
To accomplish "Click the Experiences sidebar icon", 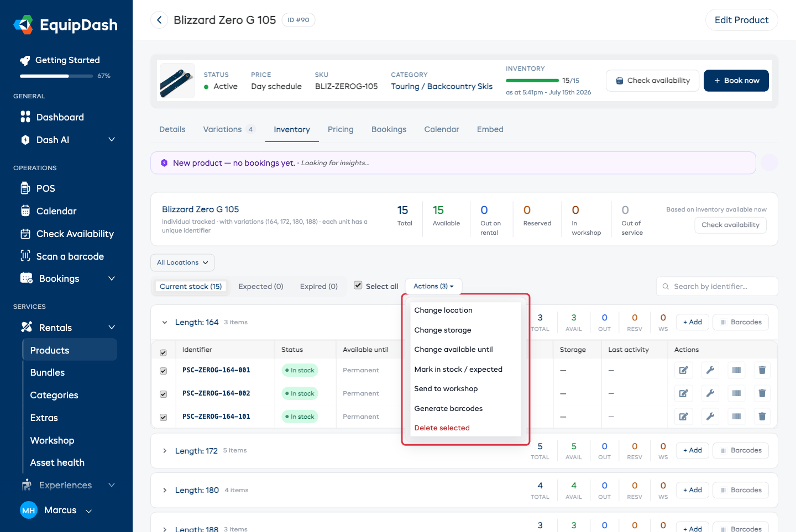I will pyautogui.click(x=27, y=485).
